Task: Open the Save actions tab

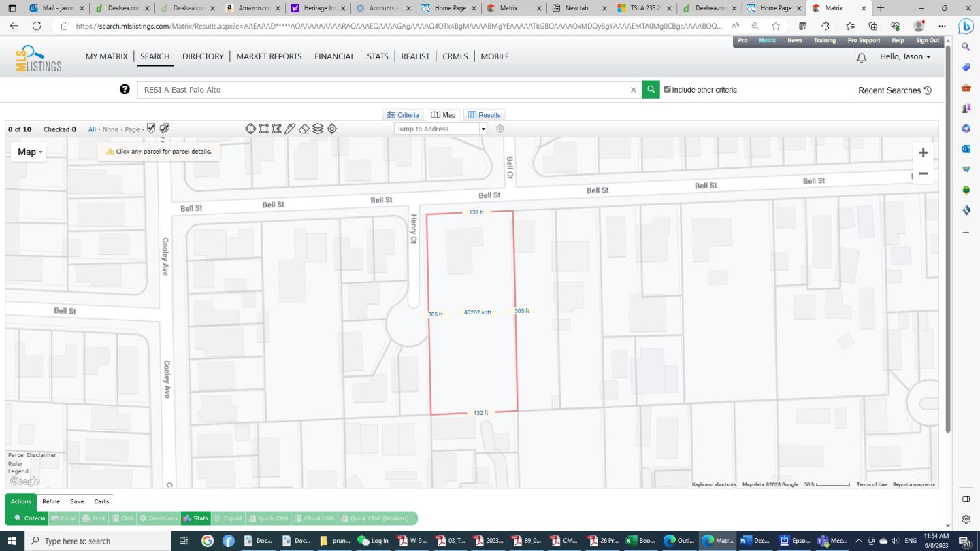Action: tap(77, 501)
